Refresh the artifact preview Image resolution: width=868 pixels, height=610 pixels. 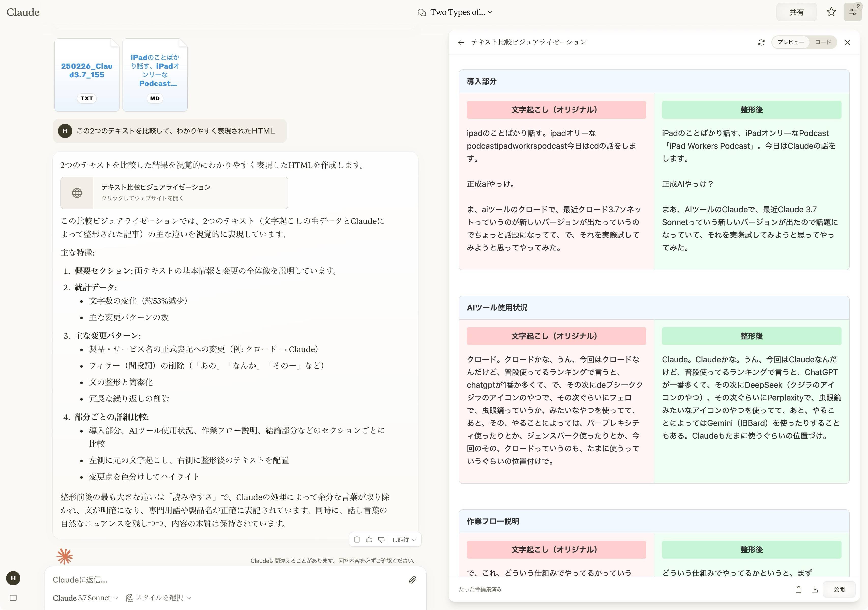coord(761,42)
